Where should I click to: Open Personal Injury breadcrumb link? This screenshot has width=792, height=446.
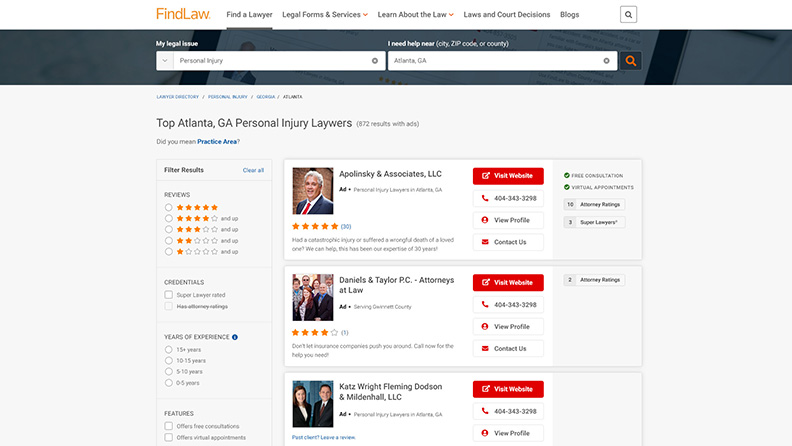(x=228, y=96)
